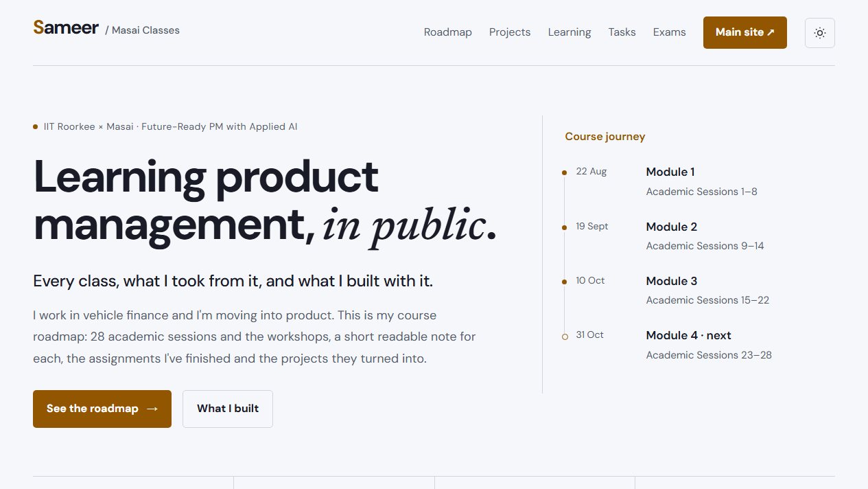Viewport: 868px width, 489px height.
Task: Click Academic Sessions 9–14 text
Action: [705, 246]
